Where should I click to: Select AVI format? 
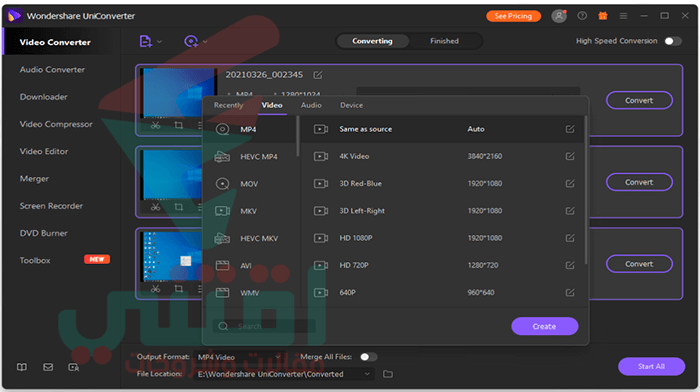tap(250, 266)
